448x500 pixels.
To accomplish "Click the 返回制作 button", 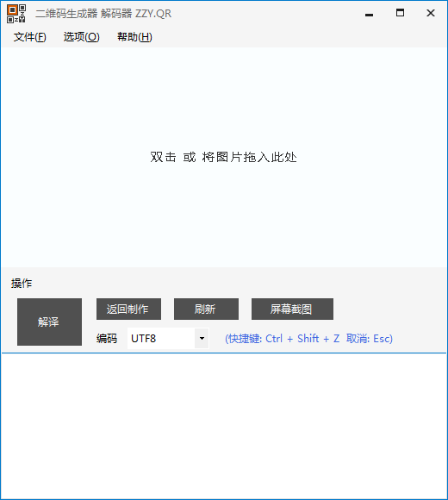I will pos(128,309).
